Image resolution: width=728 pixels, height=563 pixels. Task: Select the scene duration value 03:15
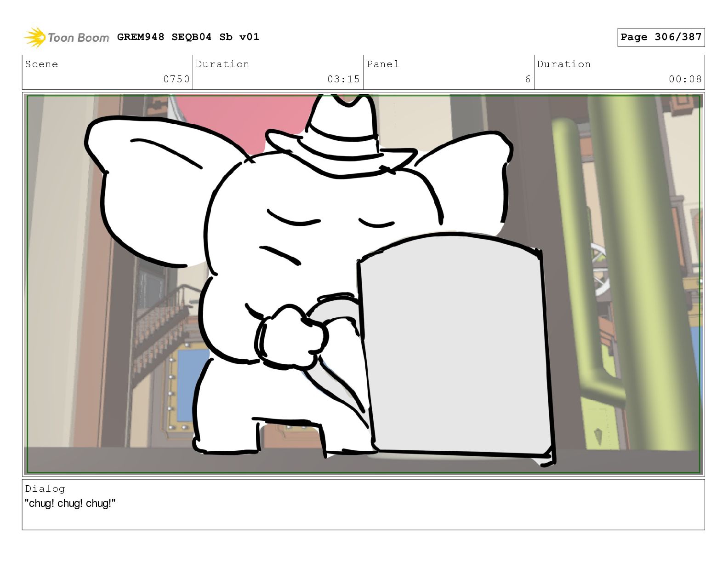[343, 79]
